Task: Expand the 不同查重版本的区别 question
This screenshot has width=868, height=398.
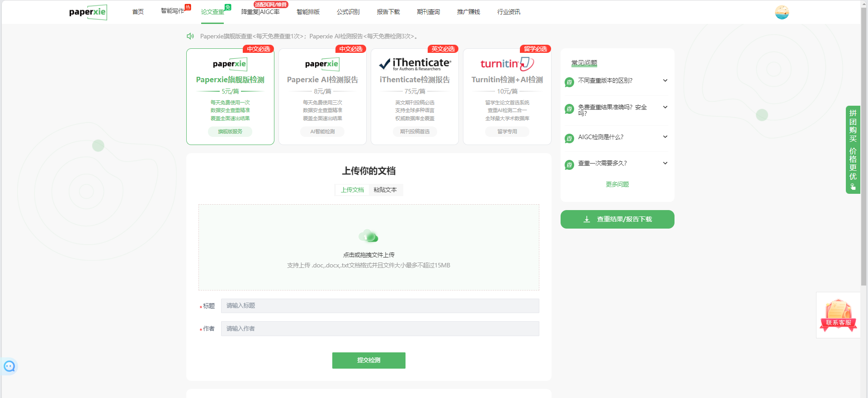Action: pos(617,81)
